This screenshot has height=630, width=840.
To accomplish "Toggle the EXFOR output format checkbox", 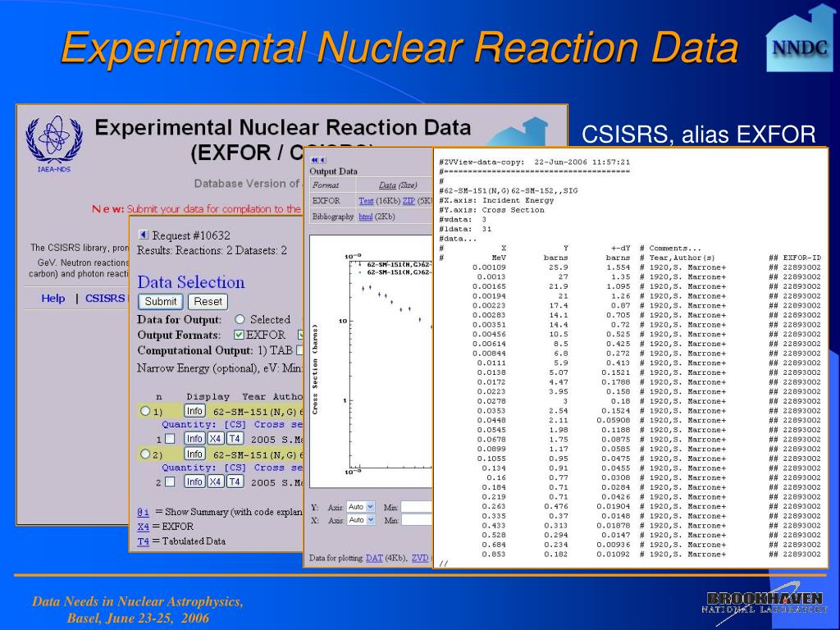I will (239, 335).
